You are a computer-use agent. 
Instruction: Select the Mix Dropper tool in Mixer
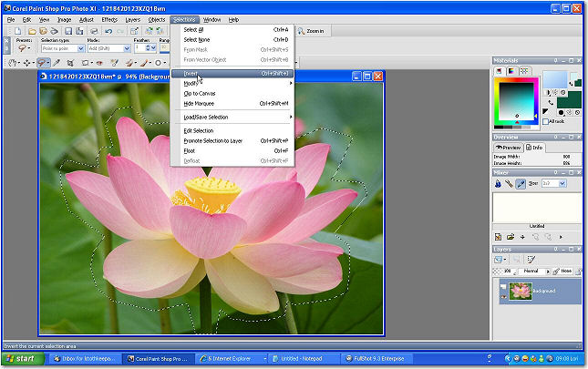(521, 183)
